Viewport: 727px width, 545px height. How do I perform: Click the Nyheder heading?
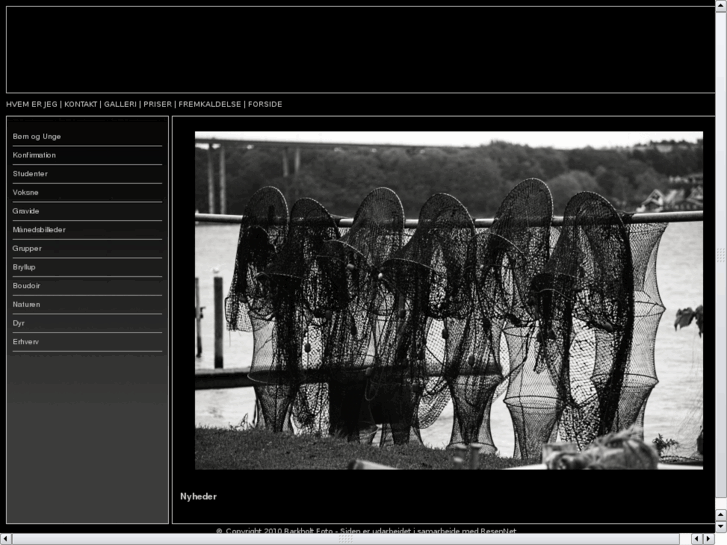point(198,496)
